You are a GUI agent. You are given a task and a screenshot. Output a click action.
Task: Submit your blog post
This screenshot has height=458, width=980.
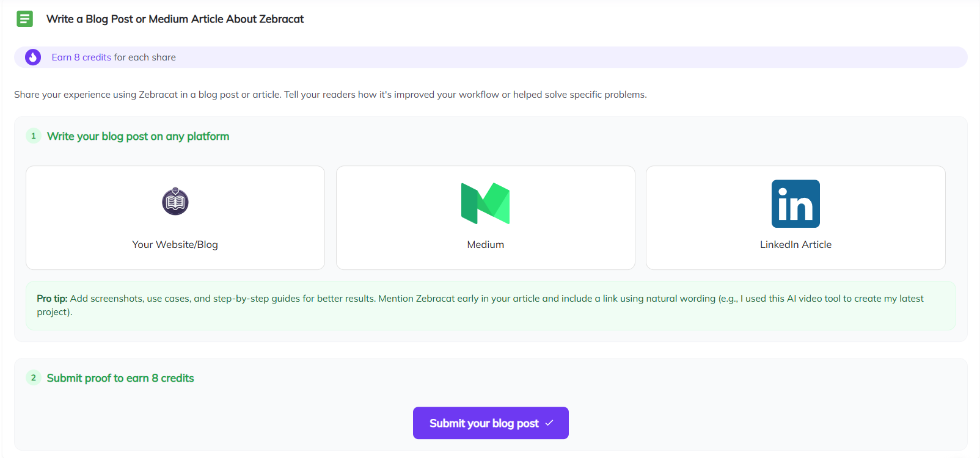(x=491, y=423)
